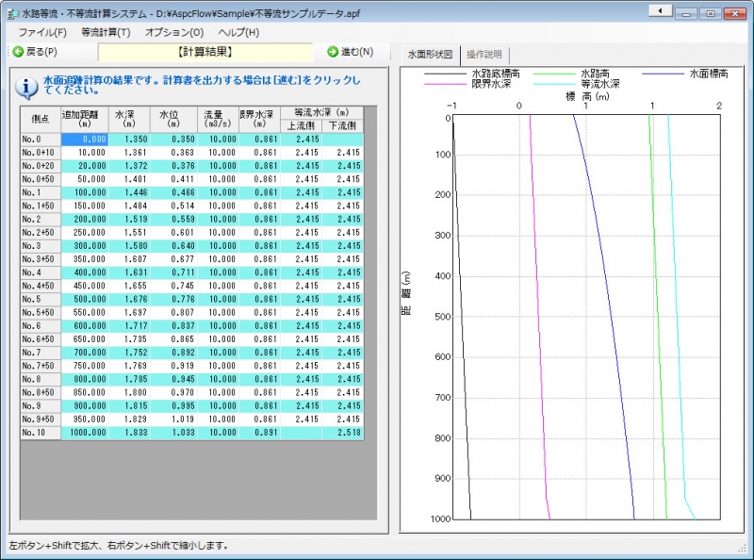754x560 pixels.
Task: Select the 上流側 sub-header
Action: pos(301,126)
